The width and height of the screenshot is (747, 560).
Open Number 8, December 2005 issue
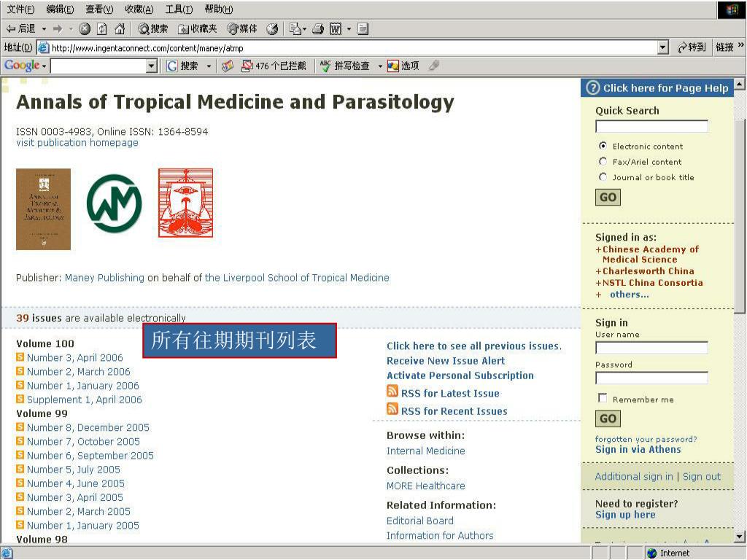click(x=88, y=427)
